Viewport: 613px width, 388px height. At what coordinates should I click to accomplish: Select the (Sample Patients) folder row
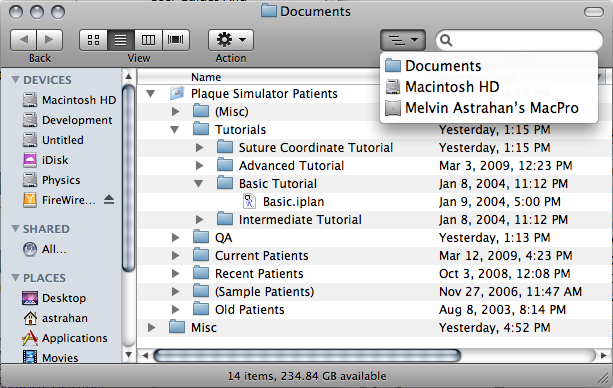[x=375, y=291]
